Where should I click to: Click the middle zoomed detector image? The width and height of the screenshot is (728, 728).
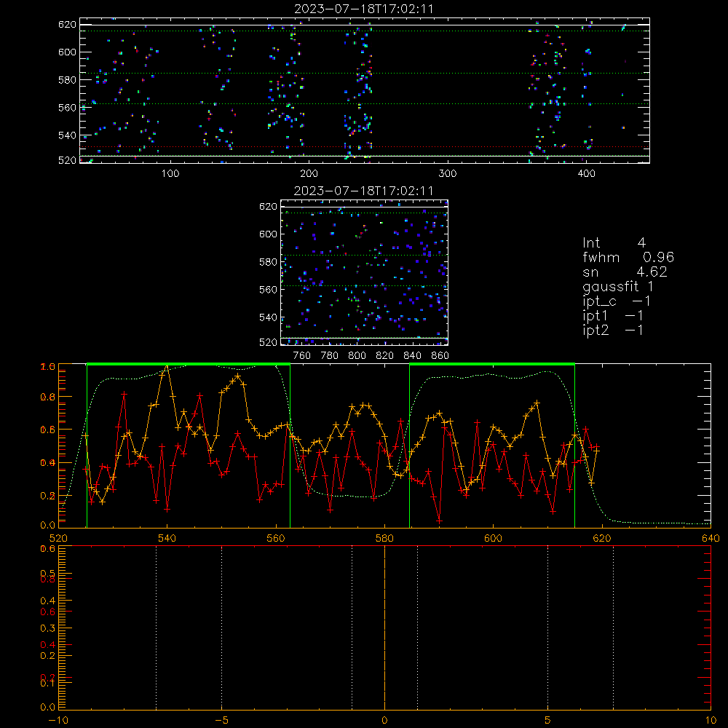pyautogui.click(x=365, y=272)
